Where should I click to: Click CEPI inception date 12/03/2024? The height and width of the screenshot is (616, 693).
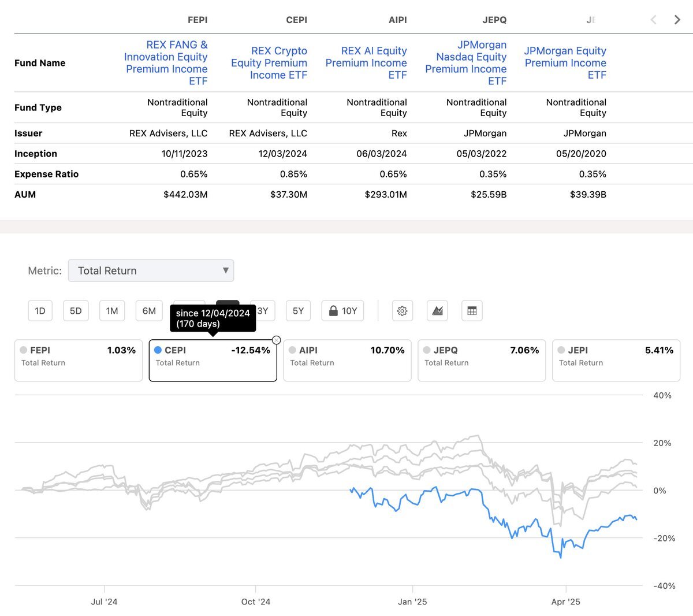[283, 154]
